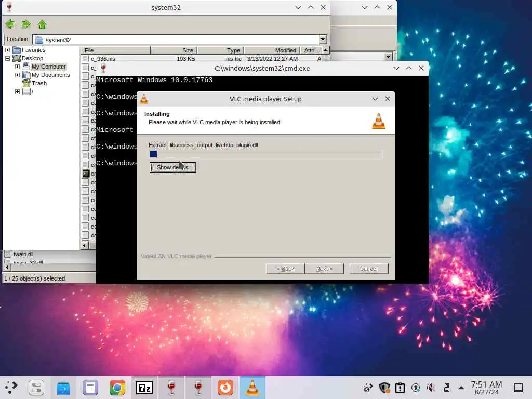Click the Trash bin icon in tree
Viewport: 532px width, 399px height.
pos(26,83)
